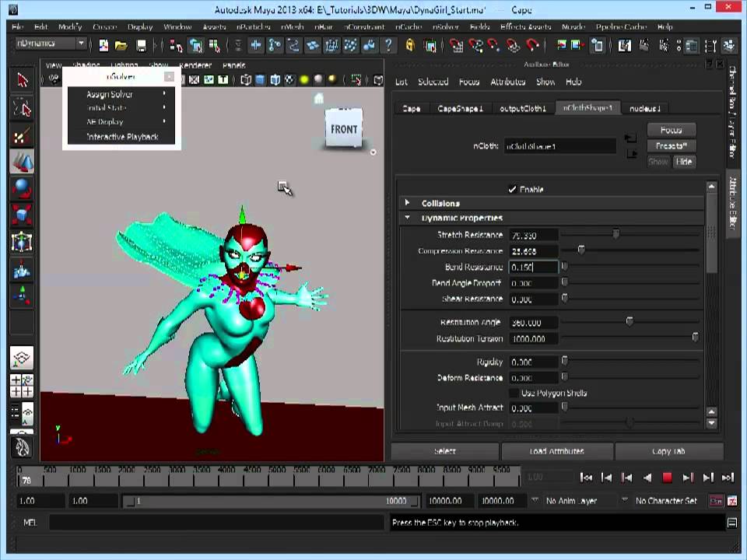Click the Load Attributes button
747x560 pixels.
557,451
